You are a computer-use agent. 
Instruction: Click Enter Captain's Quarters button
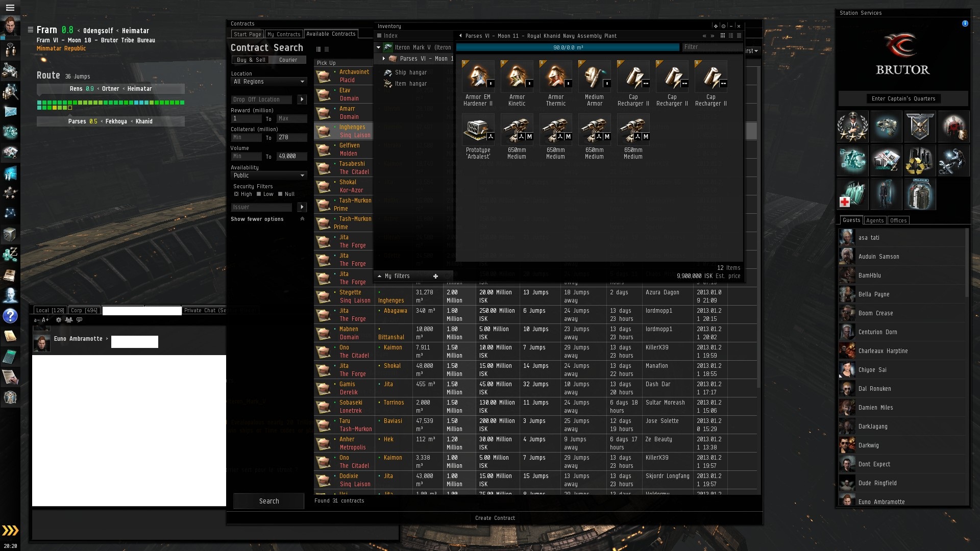click(x=903, y=98)
